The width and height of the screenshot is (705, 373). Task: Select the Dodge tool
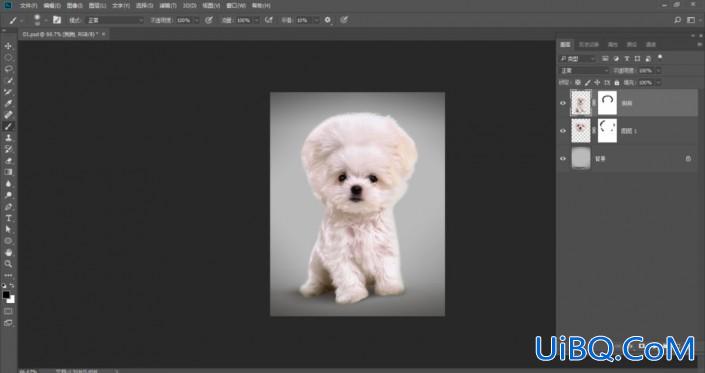tap(8, 195)
